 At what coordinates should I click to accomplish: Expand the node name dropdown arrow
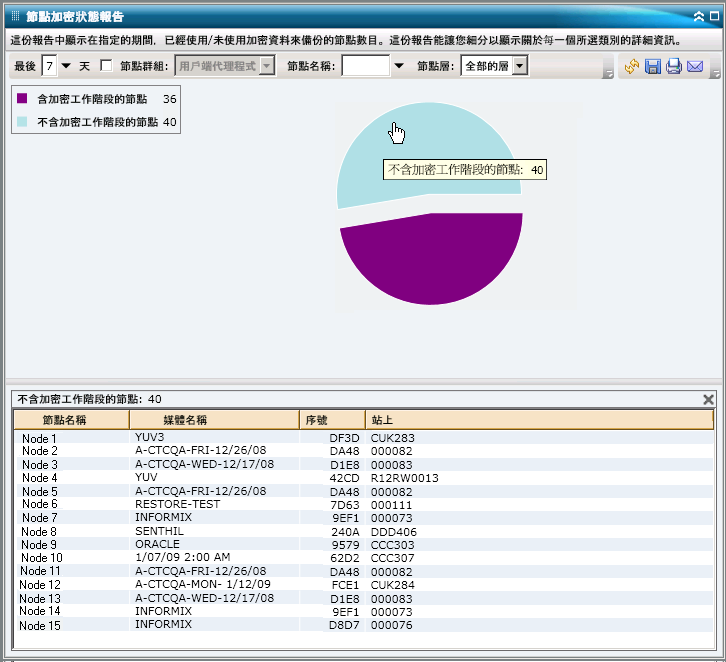[x=399, y=66]
